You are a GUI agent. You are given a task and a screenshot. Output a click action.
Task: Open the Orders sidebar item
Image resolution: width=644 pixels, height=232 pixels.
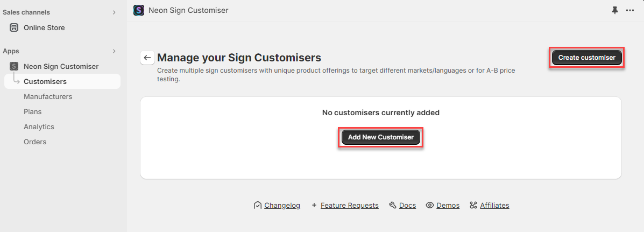pos(35,142)
